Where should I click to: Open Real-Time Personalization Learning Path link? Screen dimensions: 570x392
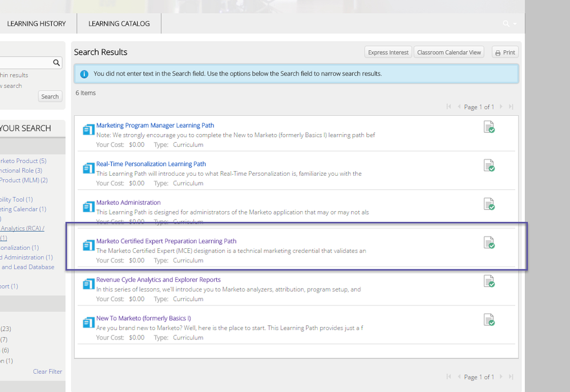[x=151, y=164]
